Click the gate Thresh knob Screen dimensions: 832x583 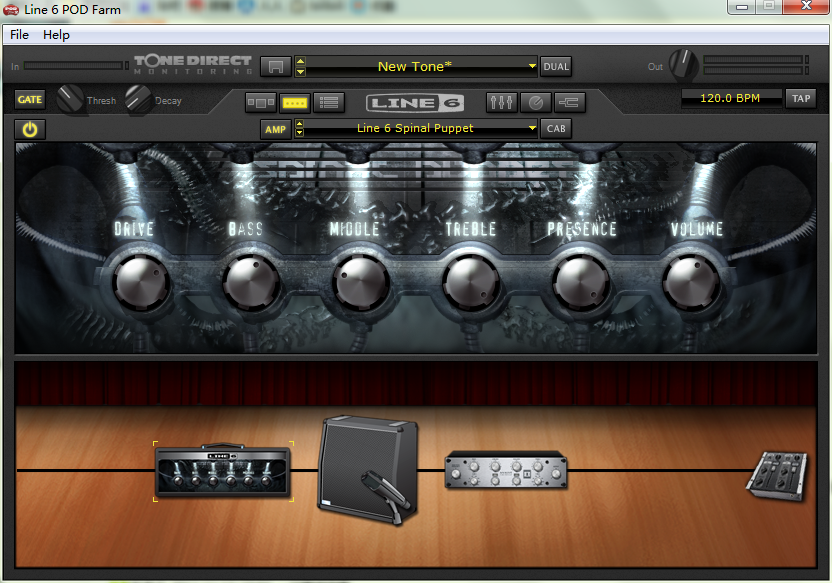(x=70, y=99)
